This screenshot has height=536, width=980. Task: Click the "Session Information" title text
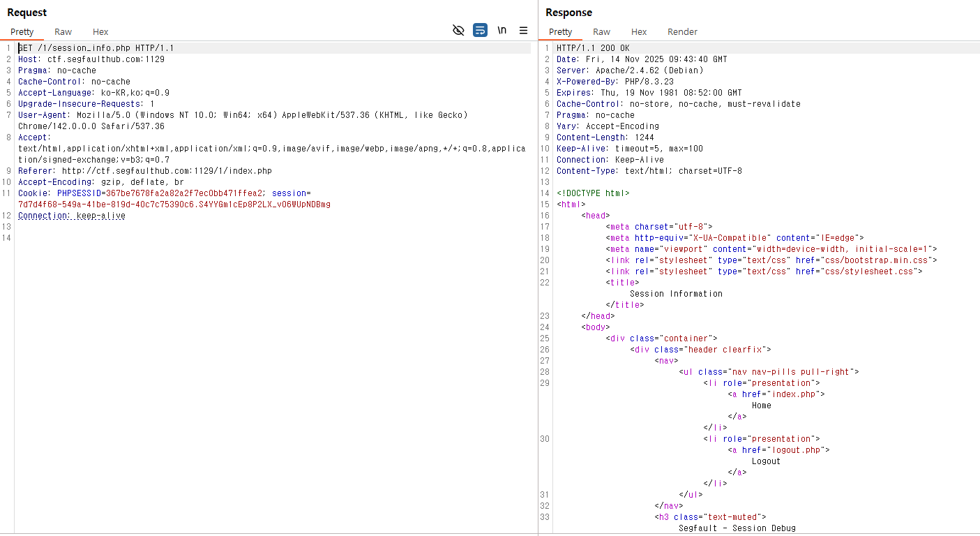click(x=676, y=294)
